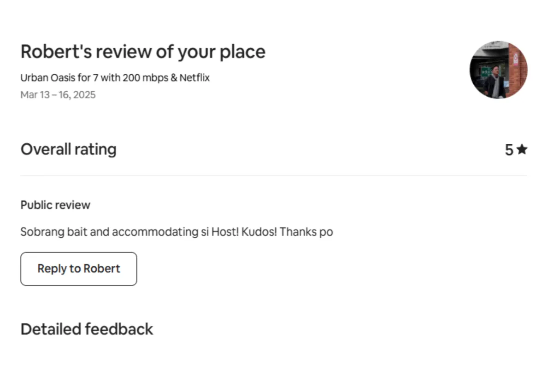Select the Public review label

55,205
